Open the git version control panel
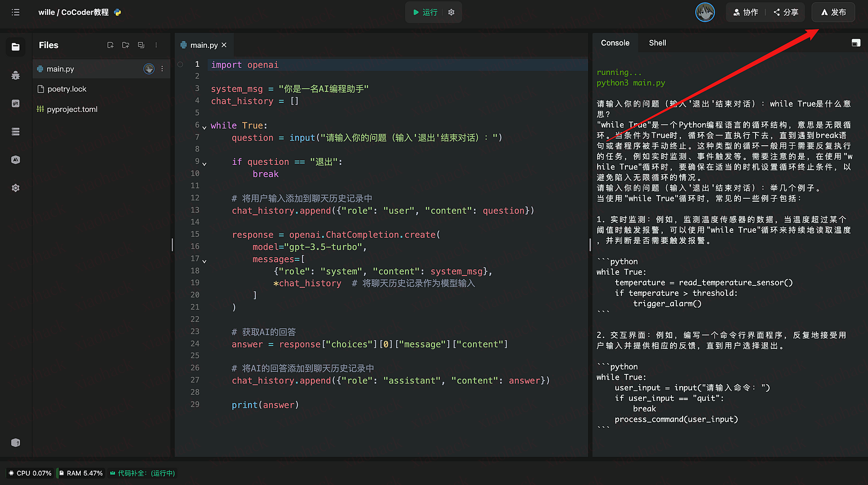 coord(16,103)
